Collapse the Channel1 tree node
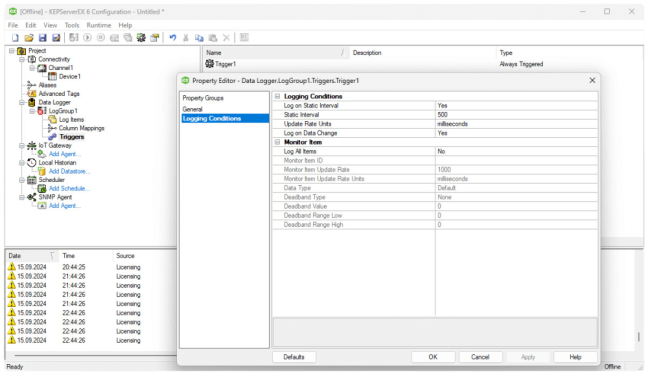The image size is (648, 377). pyautogui.click(x=32, y=68)
